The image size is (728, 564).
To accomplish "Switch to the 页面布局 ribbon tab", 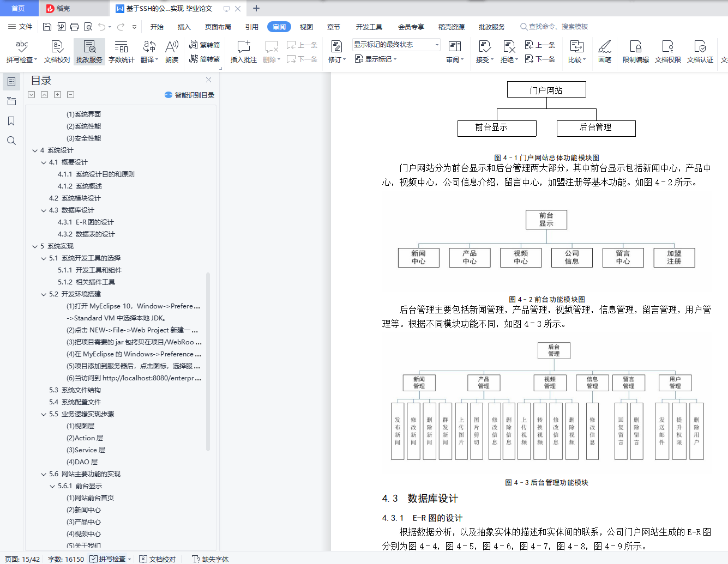I will (218, 27).
